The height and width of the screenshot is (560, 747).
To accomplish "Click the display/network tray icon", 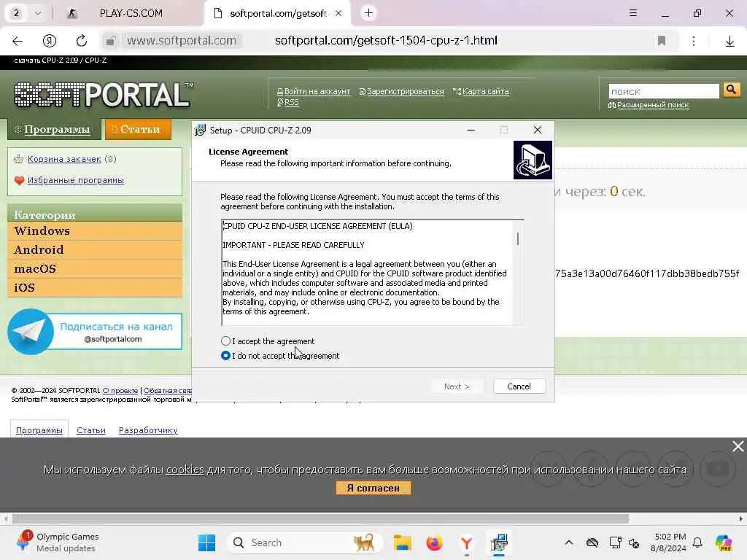I will tap(615, 542).
